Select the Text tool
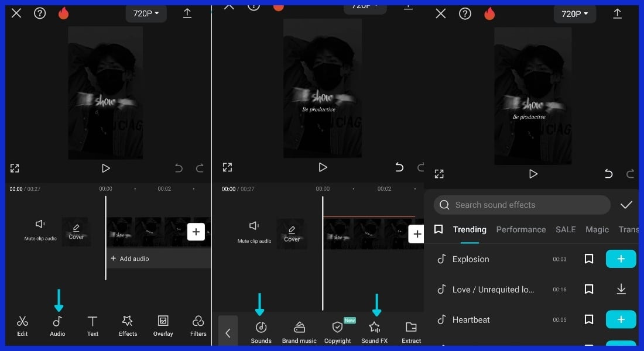 click(x=93, y=325)
